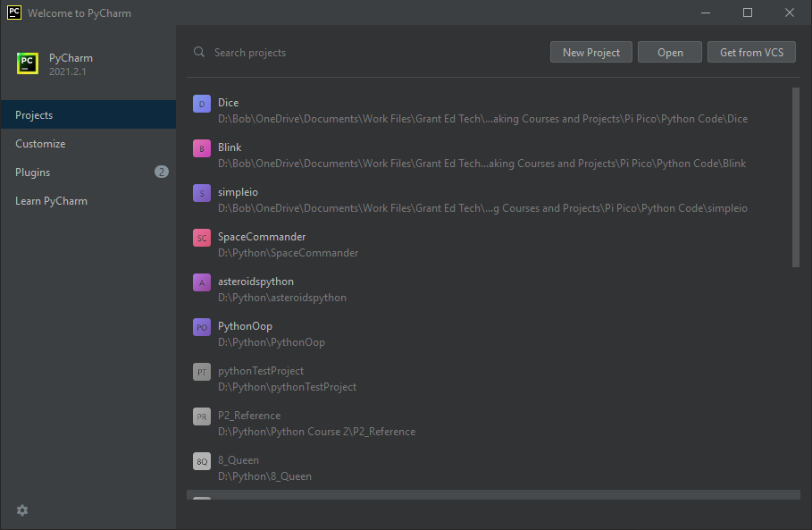This screenshot has height=530, width=812.
Task: Click the PythonOop project icon
Action: tap(201, 327)
